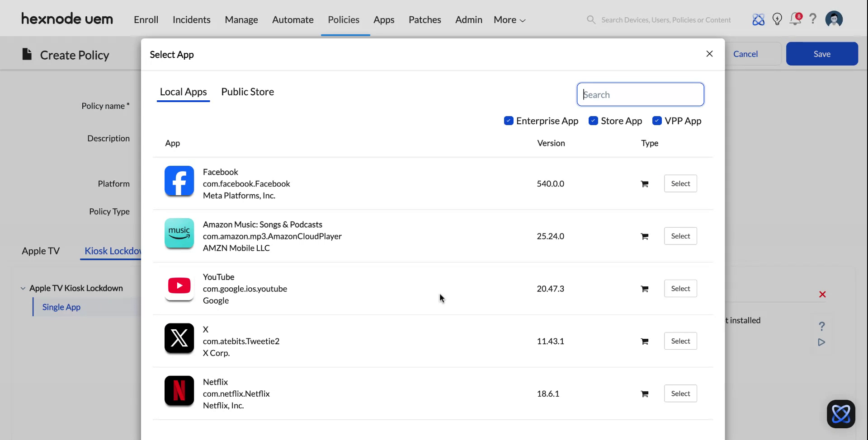Select Single App in the sidebar
868x440 pixels.
[61, 307]
